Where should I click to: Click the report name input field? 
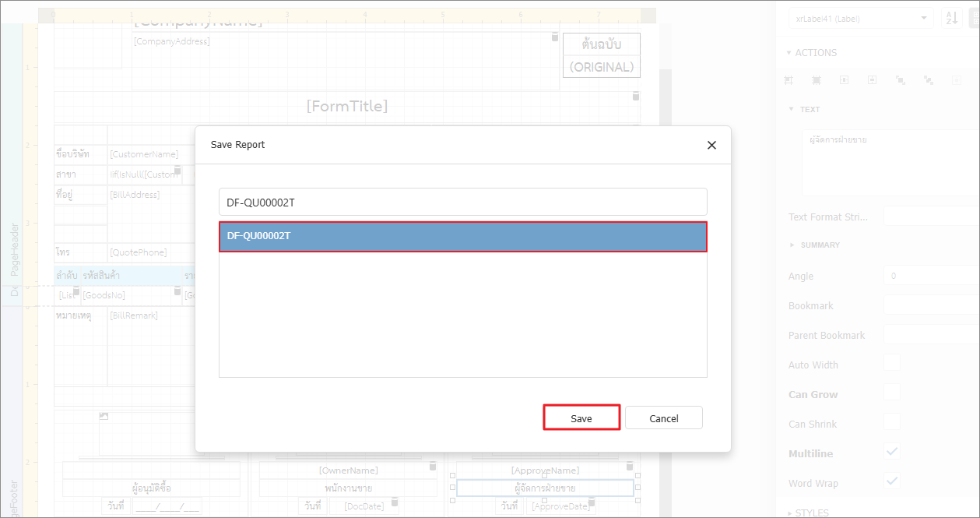pos(462,203)
